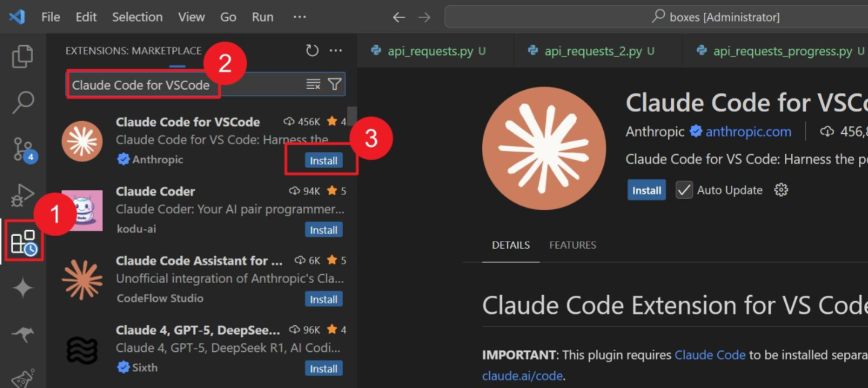868x388 pixels.
Task: Open the kangaroo extension icon in activity bar
Action: (x=23, y=334)
